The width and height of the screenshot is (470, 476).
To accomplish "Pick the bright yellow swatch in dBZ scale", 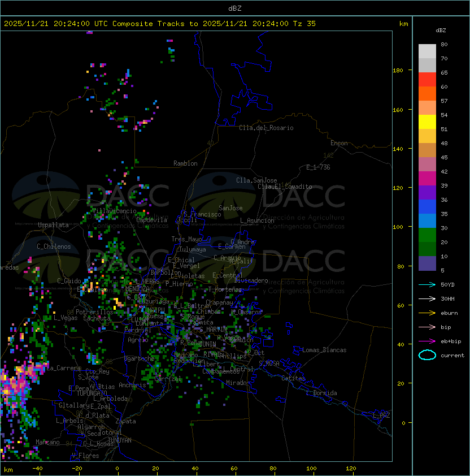I will point(427,122).
